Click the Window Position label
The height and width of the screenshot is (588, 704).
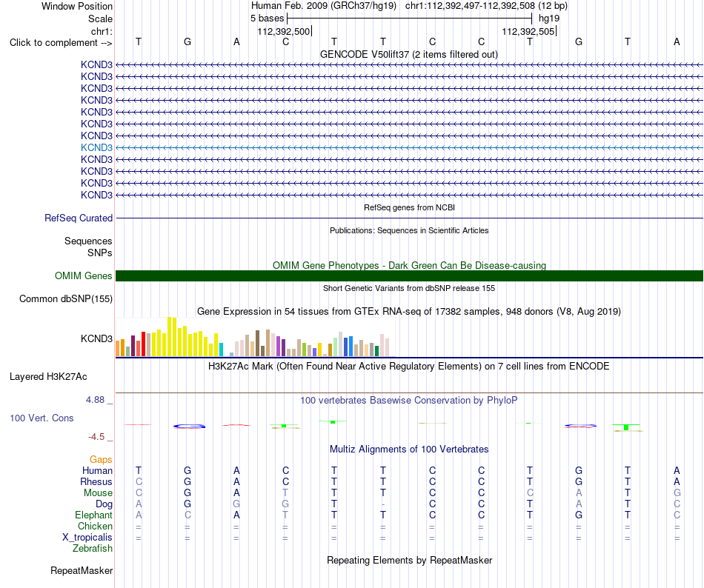click(x=77, y=6)
